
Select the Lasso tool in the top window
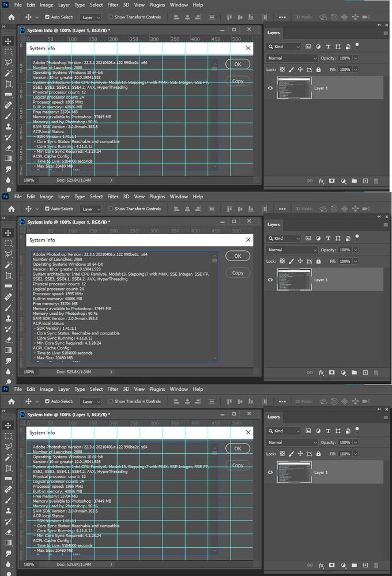pyautogui.click(x=8, y=62)
